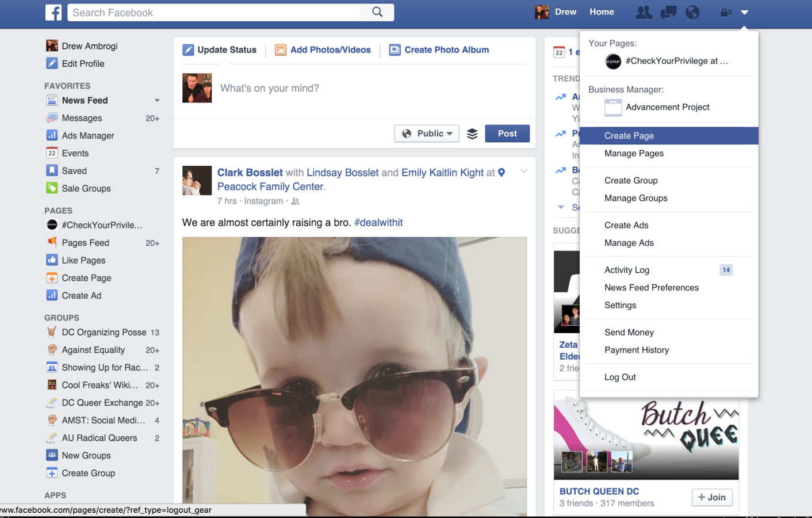Image resolution: width=812 pixels, height=518 pixels.
Task: Click the search magnifier icon
Action: pos(377,12)
